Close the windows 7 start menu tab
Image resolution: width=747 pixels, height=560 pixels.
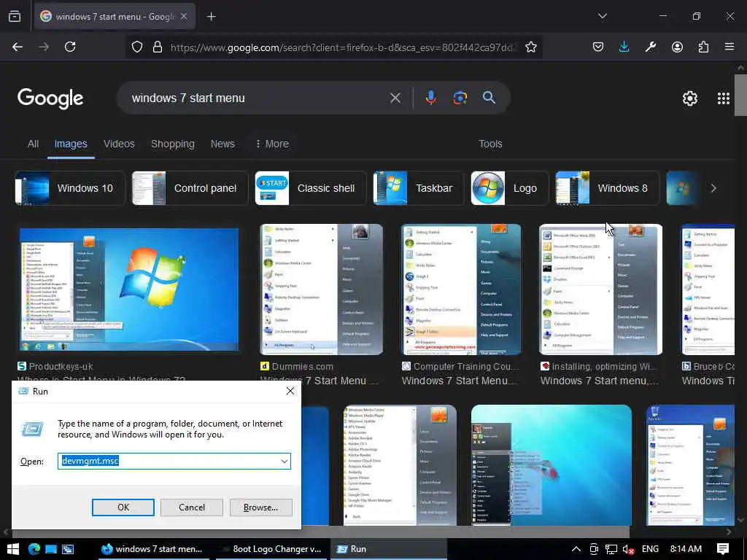point(184,16)
